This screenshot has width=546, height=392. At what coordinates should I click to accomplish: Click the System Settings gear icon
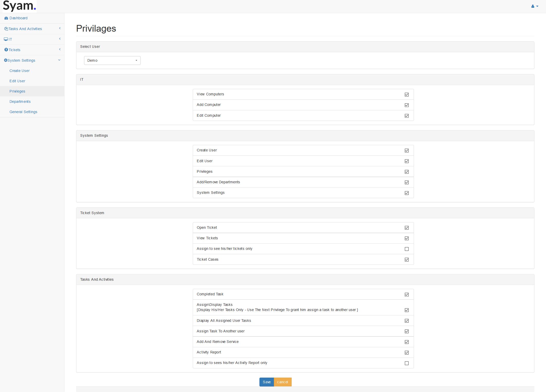point(6,60)
